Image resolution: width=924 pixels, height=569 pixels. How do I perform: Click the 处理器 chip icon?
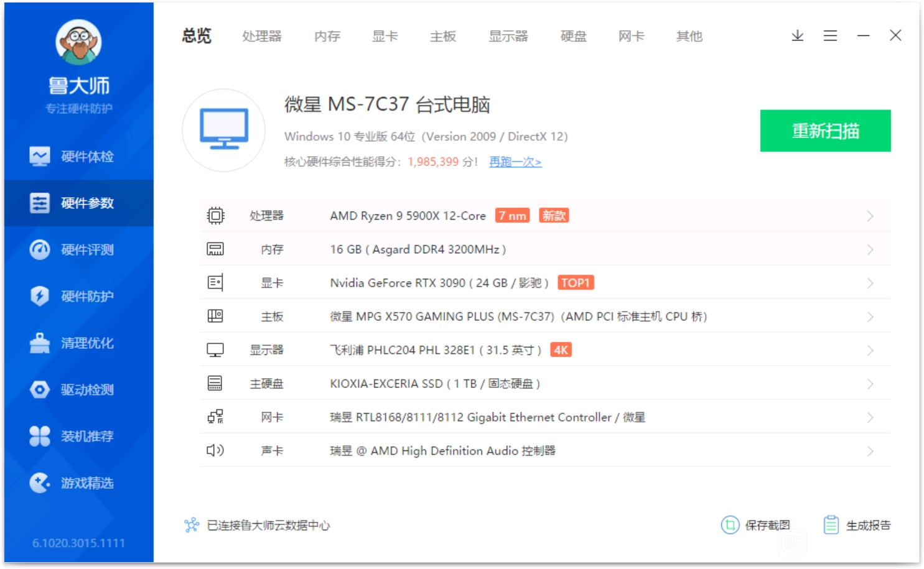pyautogui.click(x=215, y=216)
